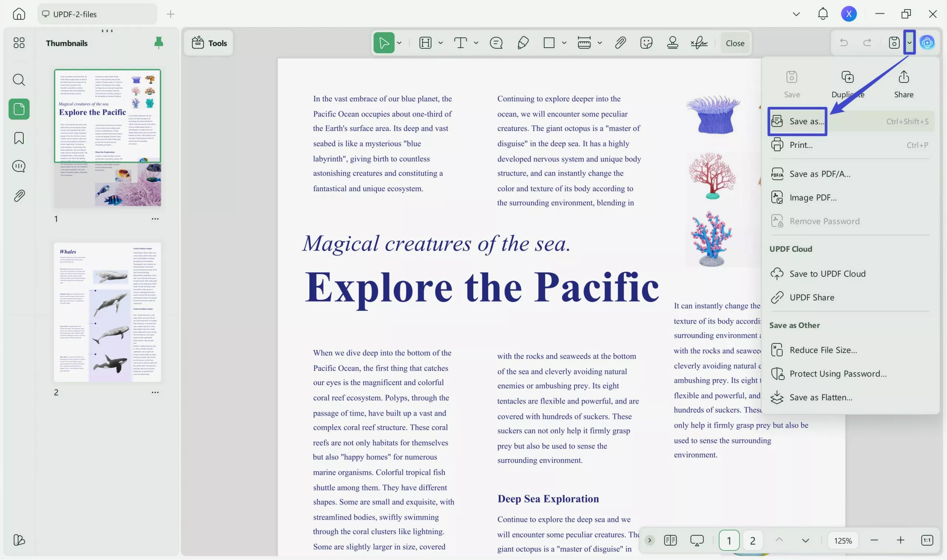
Task: Select the Stamp tool
Action: point(673,43)
